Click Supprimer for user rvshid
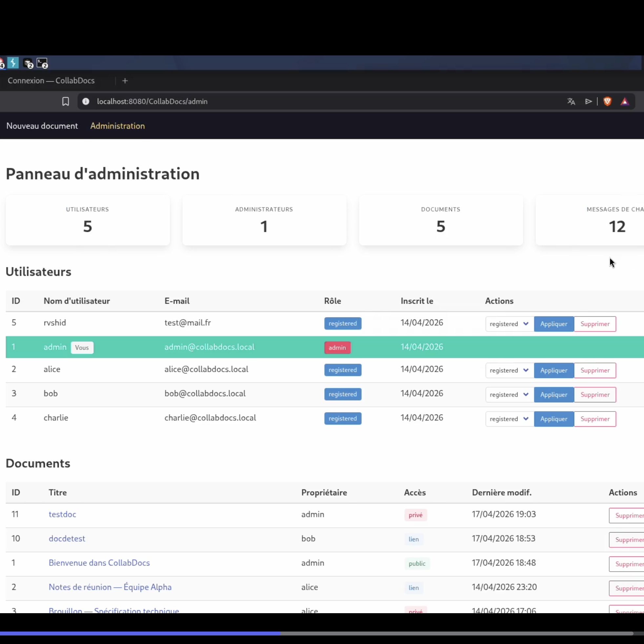Screen dimensions: 644x644 click(x=595, y=324)
